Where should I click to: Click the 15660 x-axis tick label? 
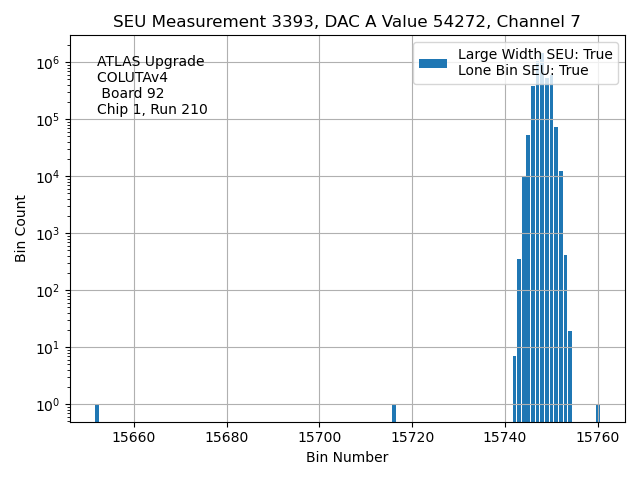pos(134,437)
